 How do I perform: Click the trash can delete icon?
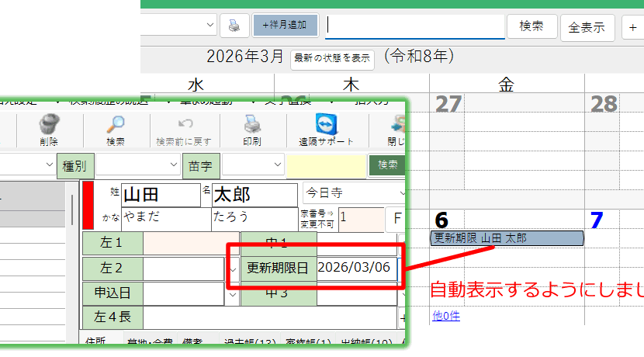48,125
